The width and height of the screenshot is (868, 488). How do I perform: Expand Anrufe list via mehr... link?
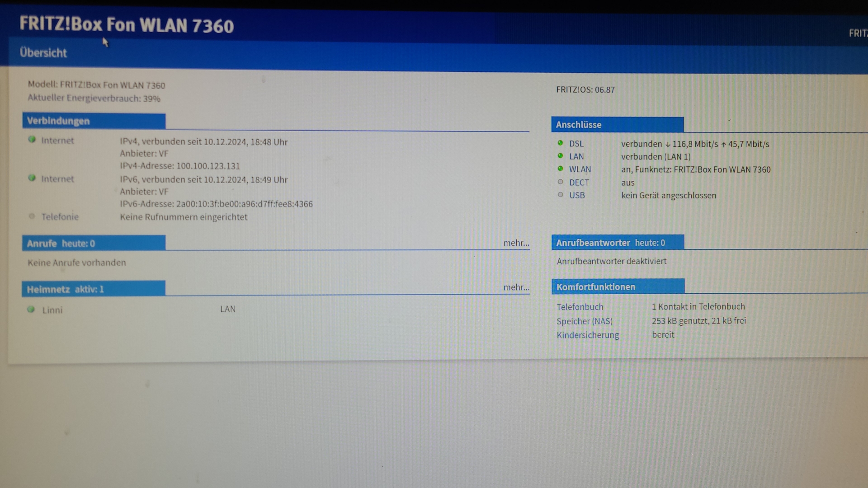pos(516,243)
